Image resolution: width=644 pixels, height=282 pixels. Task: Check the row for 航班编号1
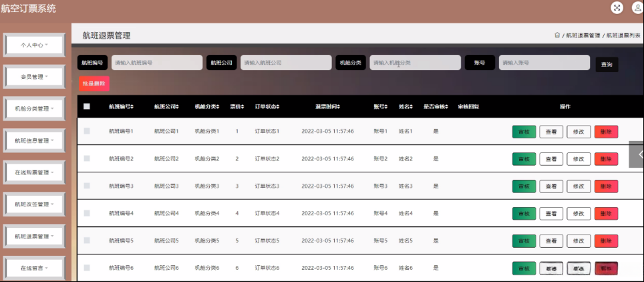click(87, 131)
